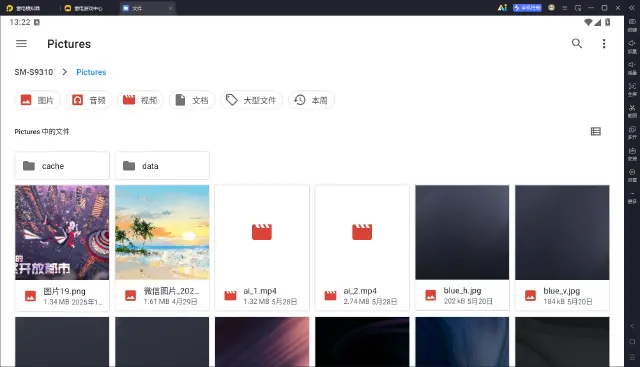Switch to list view layout icon

[x=596, y=131]
